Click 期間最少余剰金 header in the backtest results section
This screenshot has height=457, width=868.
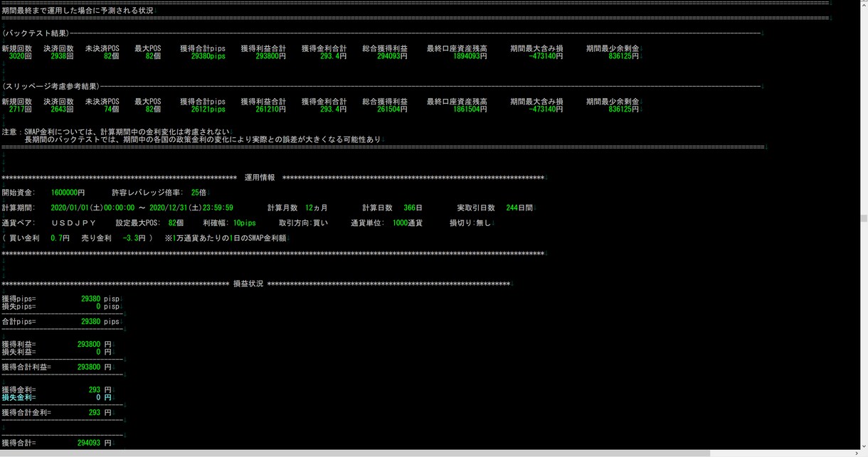[613, 49]
